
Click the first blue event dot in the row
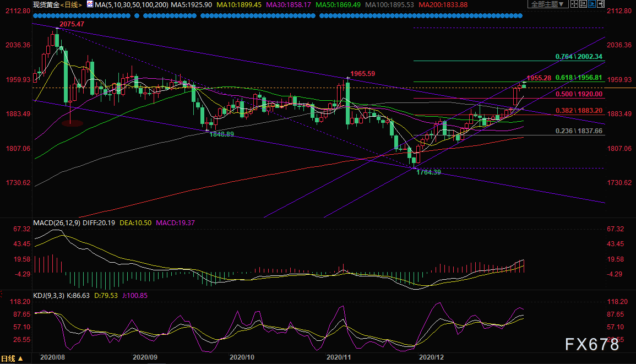tap(34, 15)
